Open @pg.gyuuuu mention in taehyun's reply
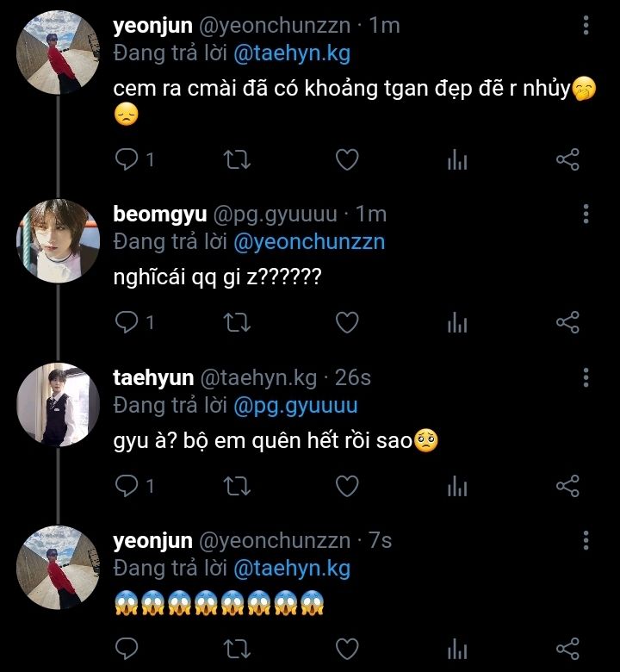This screenshot has height=672, width=620. 295,405
